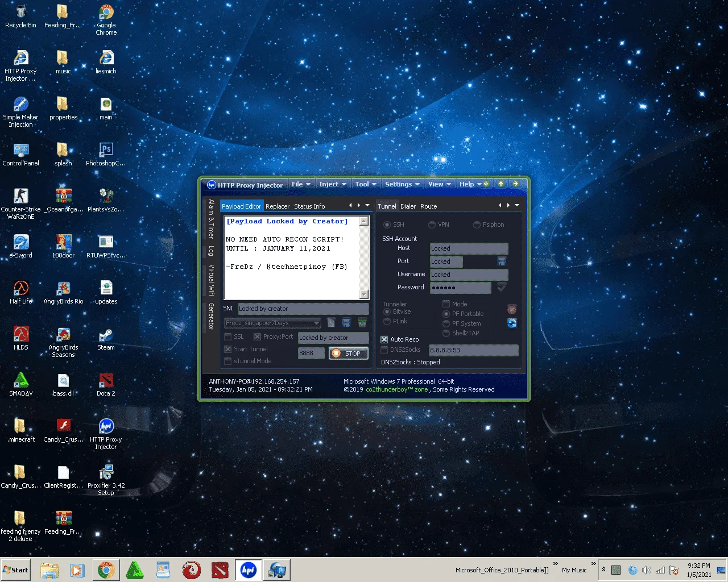Open the Alarm & Timer side tab
The image size is (728, 582).
click(210, 219)
